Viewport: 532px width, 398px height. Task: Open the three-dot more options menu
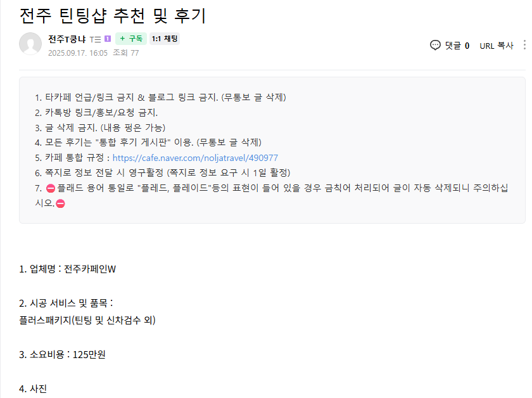pos(524,45)
